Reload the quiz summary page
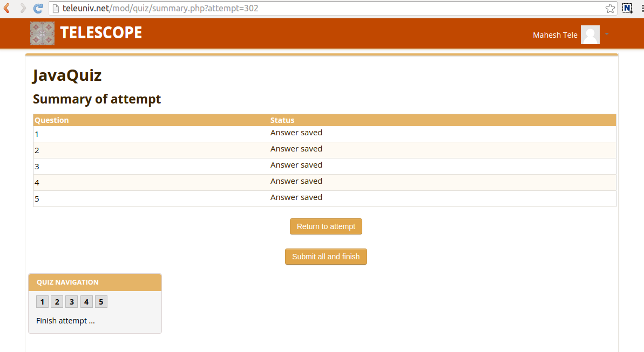 [38, 8]
